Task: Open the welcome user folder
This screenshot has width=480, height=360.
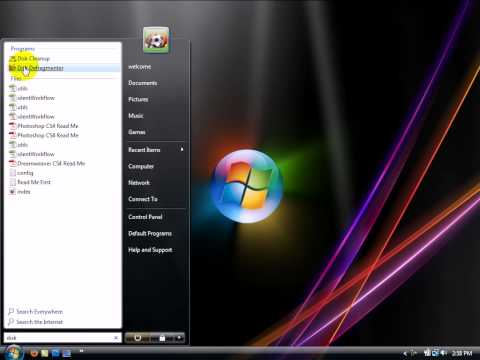Action: tap(140, 67)
